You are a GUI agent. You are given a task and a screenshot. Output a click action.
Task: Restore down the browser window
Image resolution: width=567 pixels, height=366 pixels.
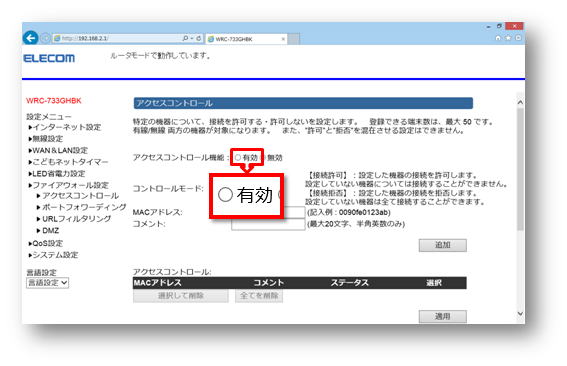tap(499, 26)
